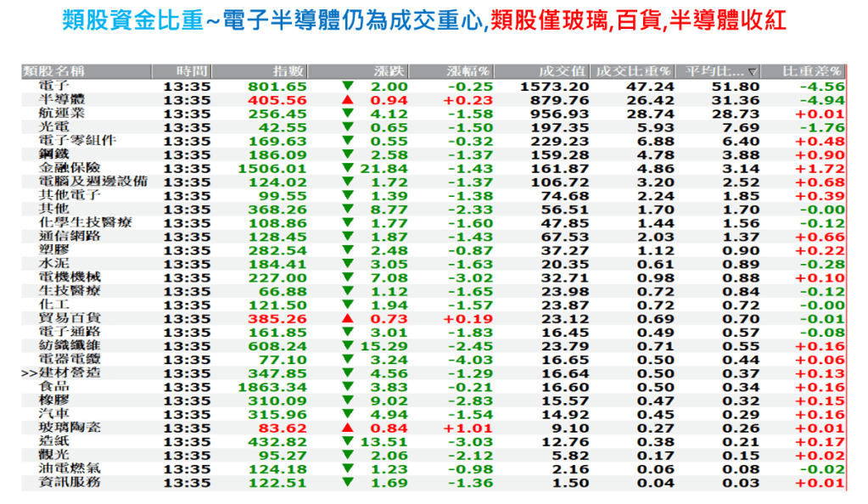Screen dimensions: 868x504
Task: Click the 漲幅% column header
Action: point(468,71)
